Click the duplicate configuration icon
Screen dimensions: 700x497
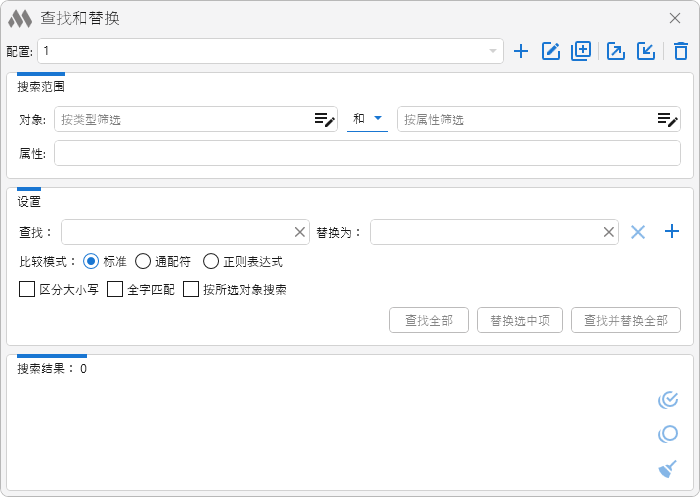click(581, 52)
